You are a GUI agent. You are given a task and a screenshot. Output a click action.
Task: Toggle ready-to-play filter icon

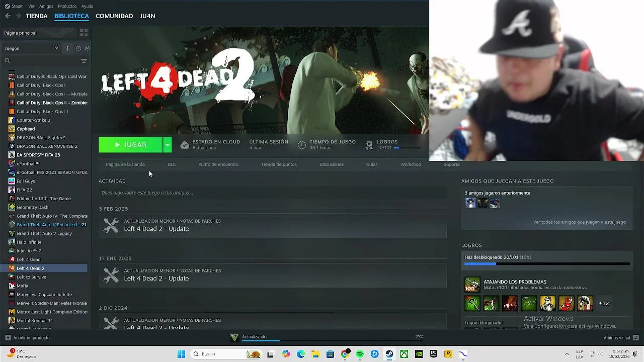click(87, 48)
